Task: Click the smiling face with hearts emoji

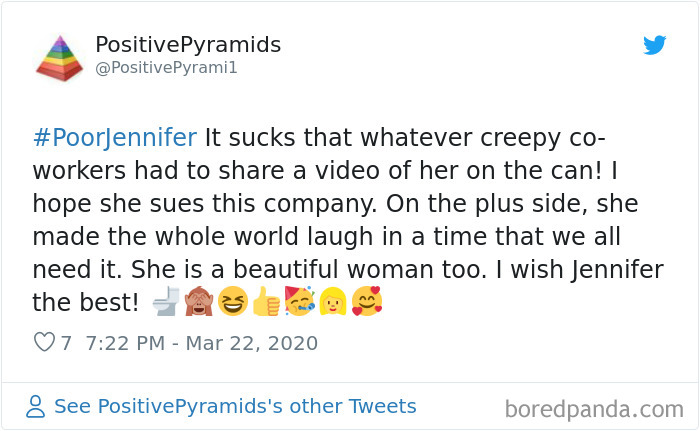Action: (x=366, y=301)
